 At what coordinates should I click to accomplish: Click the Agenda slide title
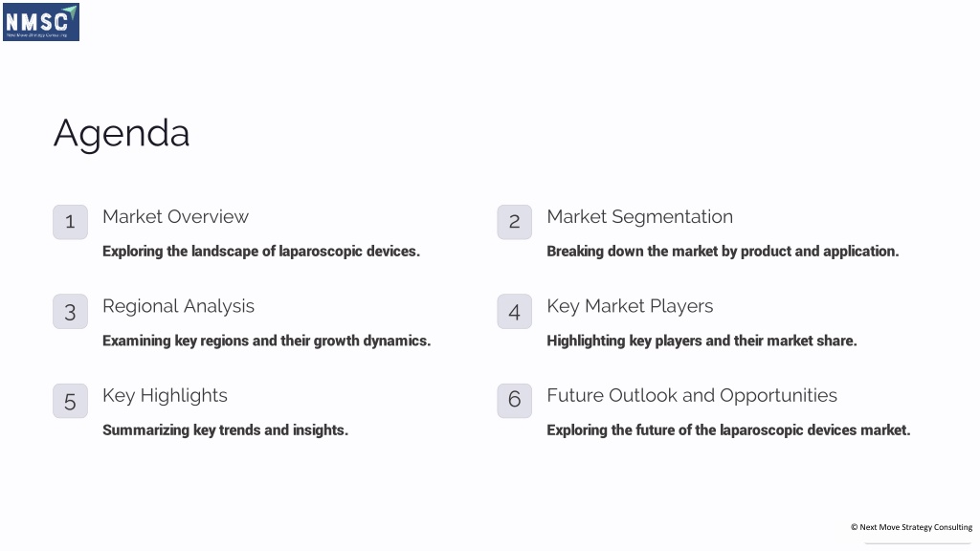tap(122, 133)
